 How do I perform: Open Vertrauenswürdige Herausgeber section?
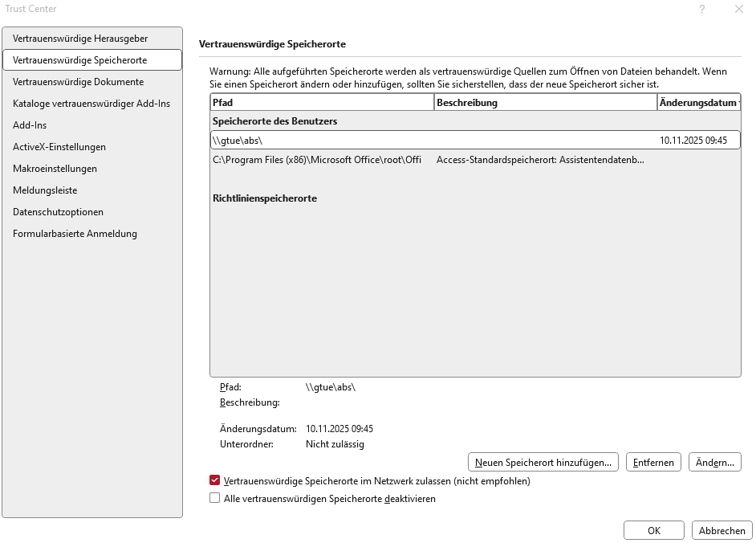(x=80, y=39)
